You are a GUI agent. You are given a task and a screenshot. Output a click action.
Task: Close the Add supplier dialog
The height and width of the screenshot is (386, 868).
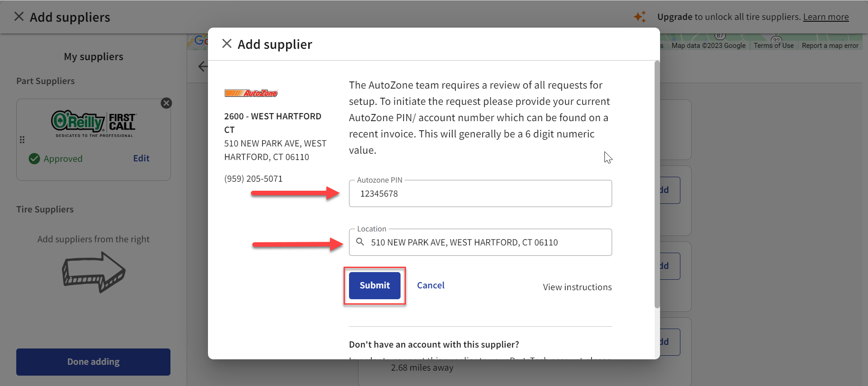click(226, 43)
